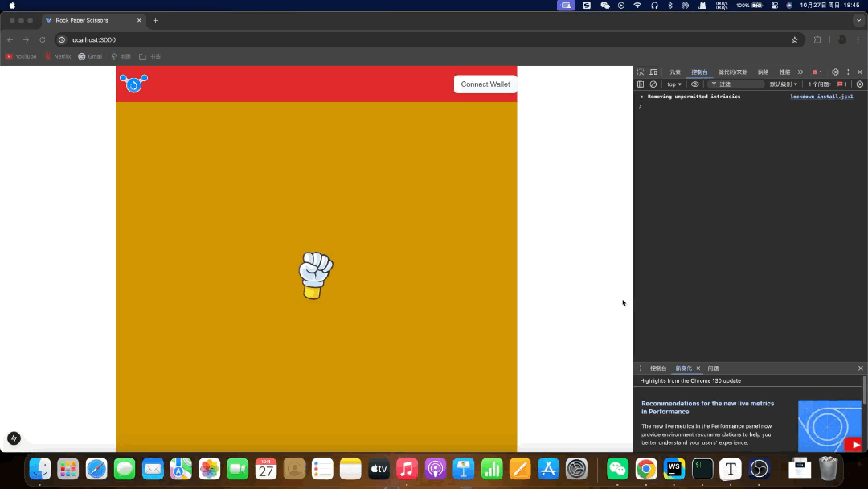Toggle the live expression eye icon
Image resolution: width=868 pixels, height=489 pixels.
click(x=694, y=84)
